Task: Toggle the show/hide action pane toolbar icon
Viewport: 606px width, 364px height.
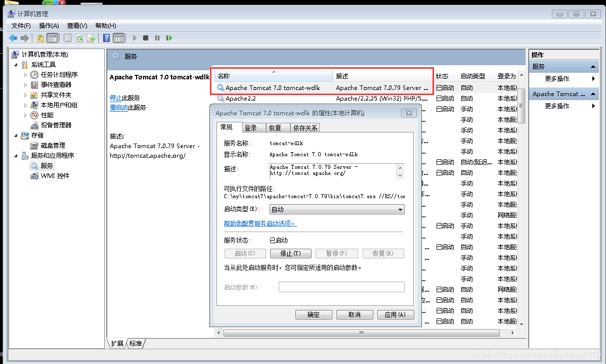Action: 118,38
